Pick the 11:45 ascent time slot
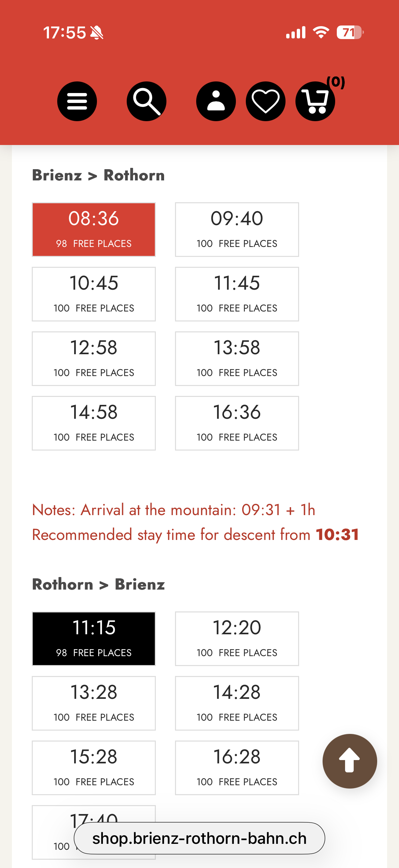 point(237,294)
